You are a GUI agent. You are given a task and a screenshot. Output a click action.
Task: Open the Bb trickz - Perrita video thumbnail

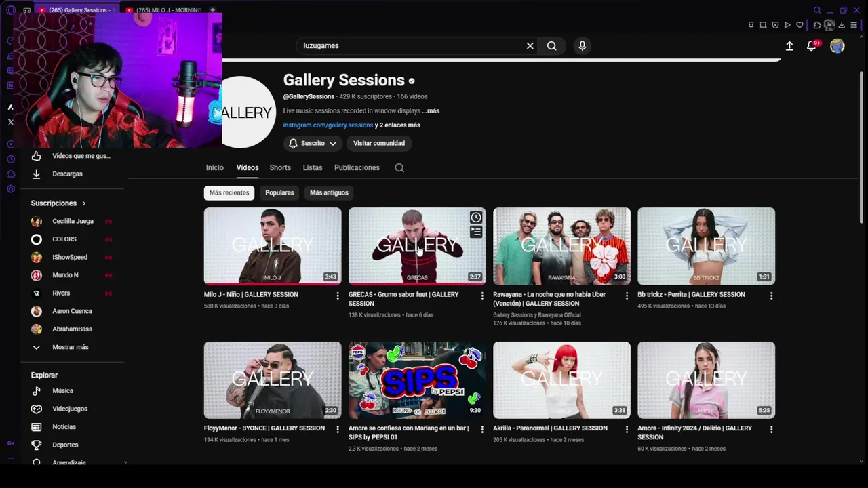706,246
